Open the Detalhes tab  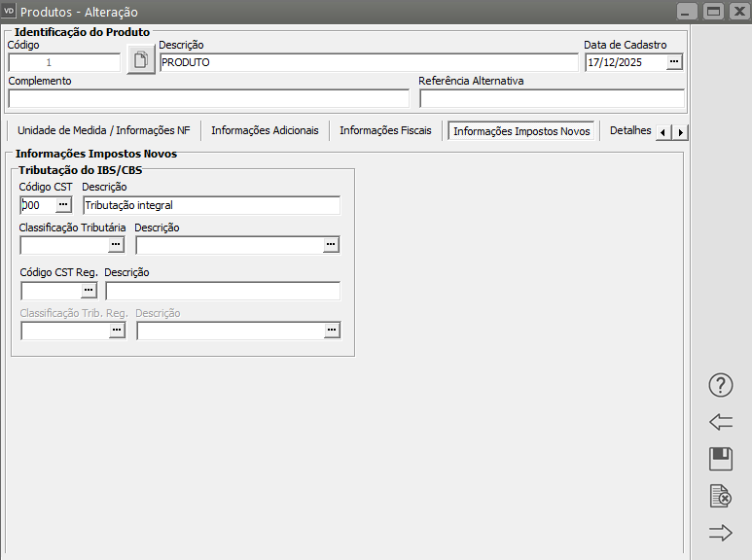point(629,131)
